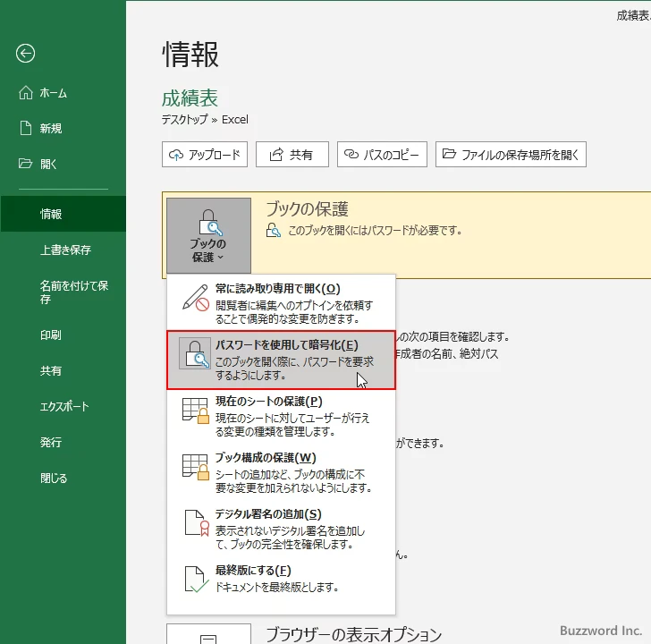Click the 成績表 file name heading
The image size is (651, 644).
pyautogui.click(x=190, y=98)
